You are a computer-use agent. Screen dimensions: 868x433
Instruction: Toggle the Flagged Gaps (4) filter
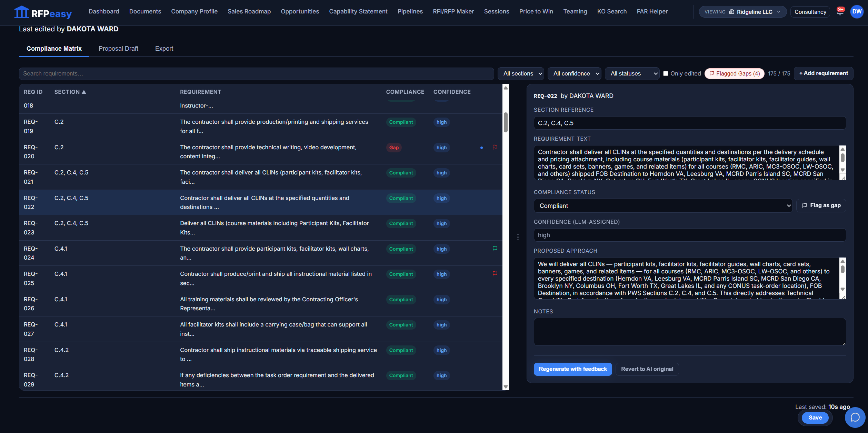coord(734,73)
